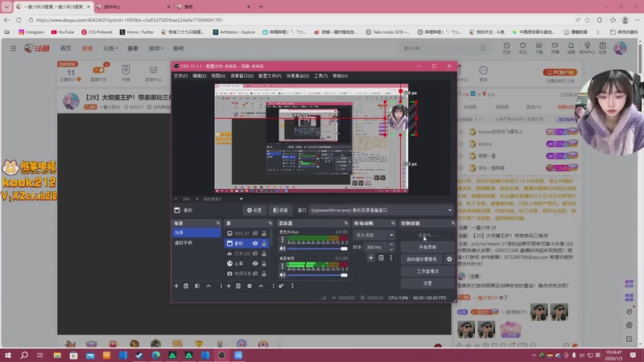Open advanced audio properties gears icon

pyautogui.click(x=281, y=286)
